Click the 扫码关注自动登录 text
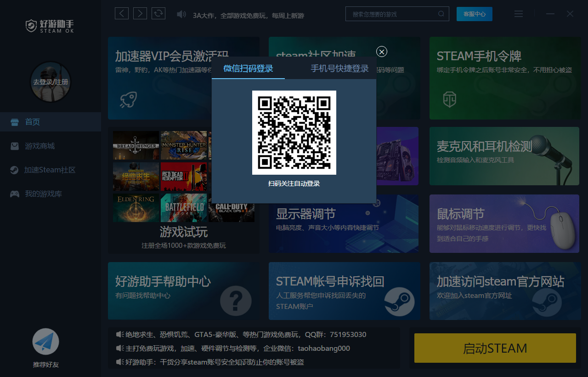 pyautogui.click(x=294, y=183)
